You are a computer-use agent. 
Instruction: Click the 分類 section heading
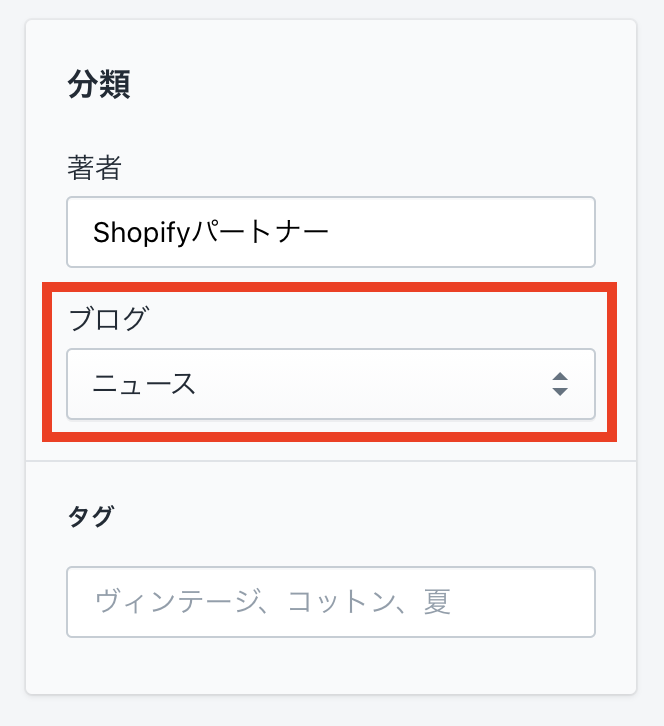(x=99, y=85)
